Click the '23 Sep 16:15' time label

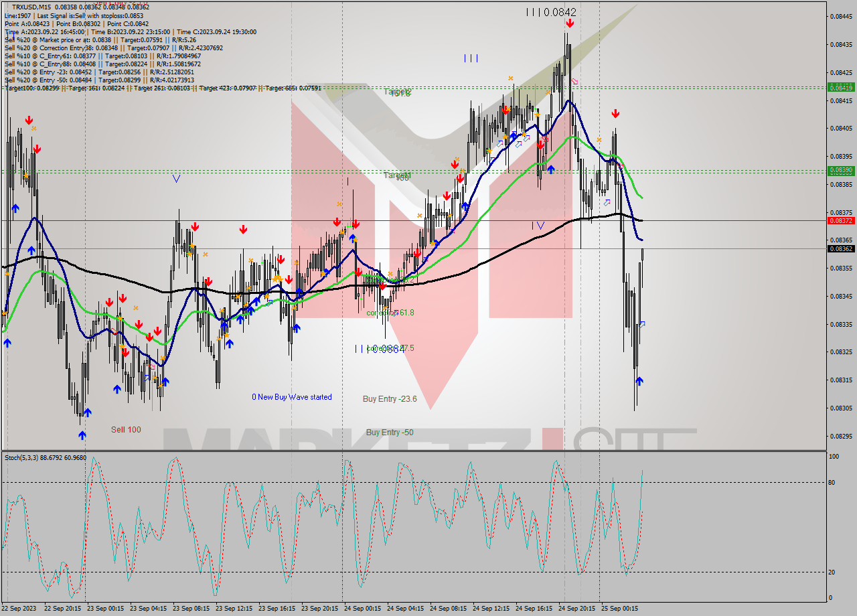[277, 609]
